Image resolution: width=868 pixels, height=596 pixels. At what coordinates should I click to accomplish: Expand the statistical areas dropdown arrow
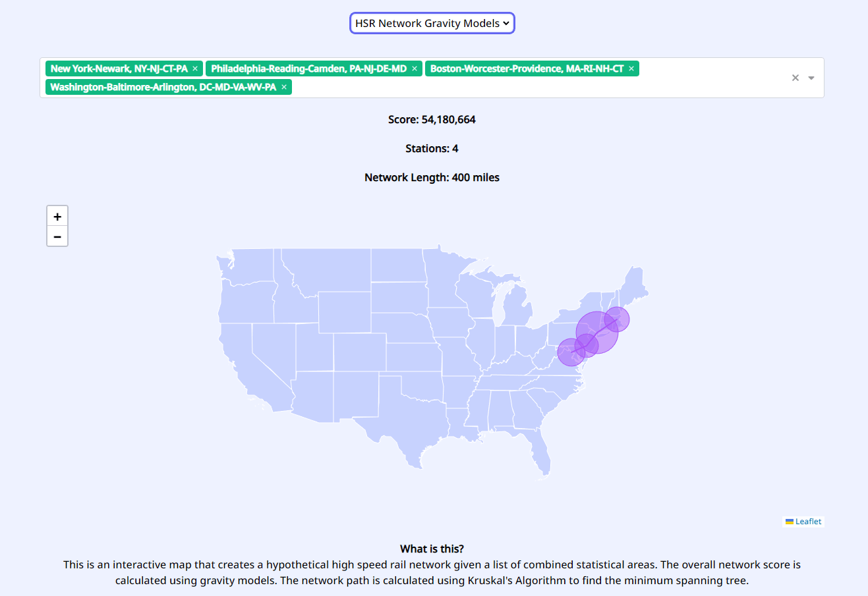811,78
